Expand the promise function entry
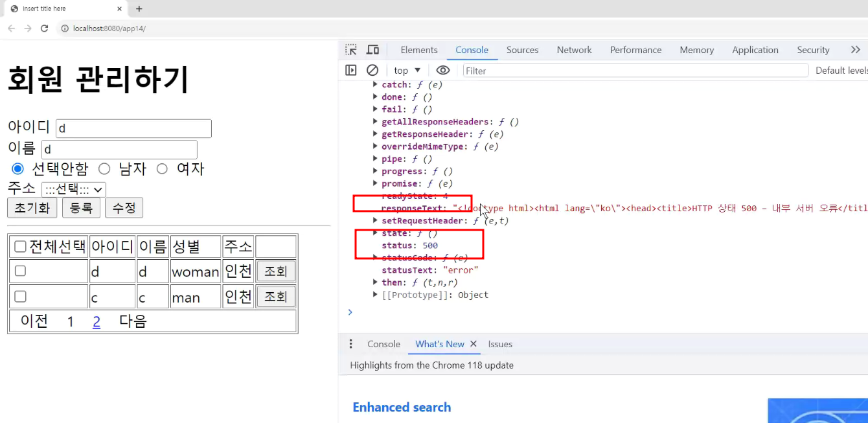The width and height of the screenshot is (868, 423). (x=375, y=184)
